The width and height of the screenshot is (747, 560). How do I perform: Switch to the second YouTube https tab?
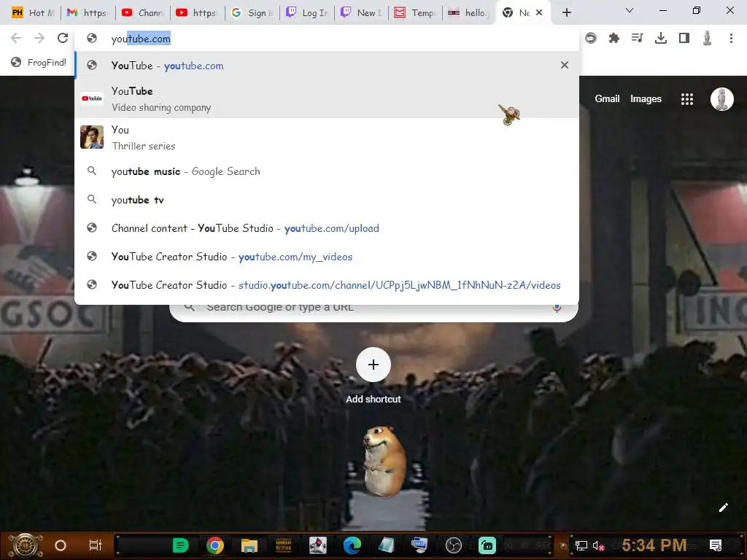(197, 13)
